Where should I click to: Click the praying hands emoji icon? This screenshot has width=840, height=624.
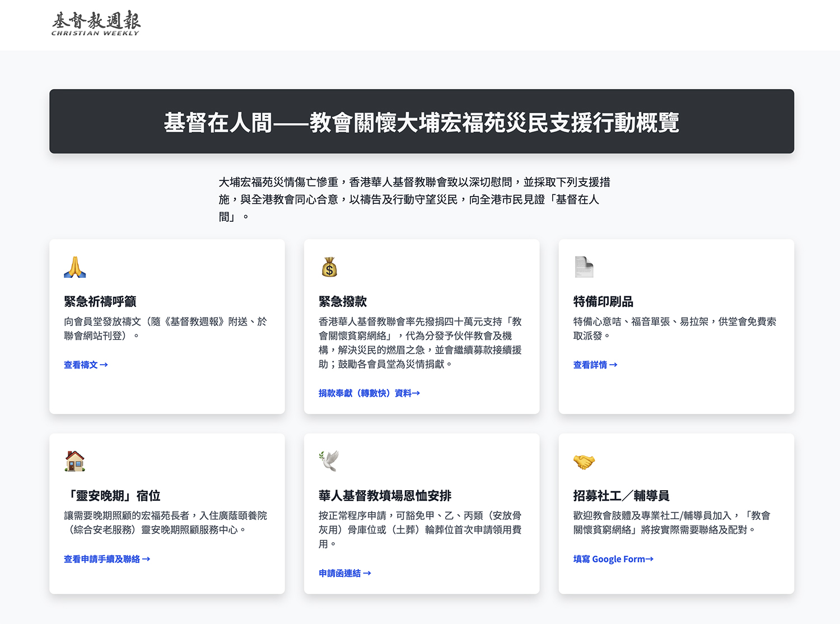tap(74, 267)
